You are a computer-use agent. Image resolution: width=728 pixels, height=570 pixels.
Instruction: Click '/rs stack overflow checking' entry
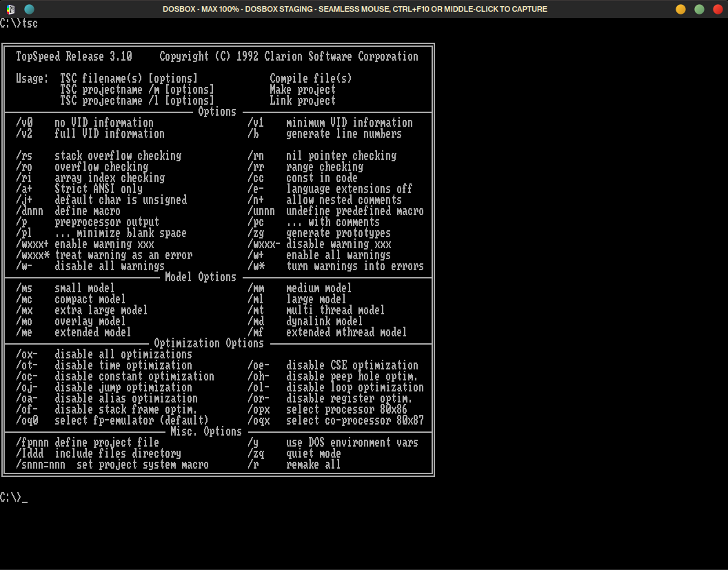pos(99,156)
